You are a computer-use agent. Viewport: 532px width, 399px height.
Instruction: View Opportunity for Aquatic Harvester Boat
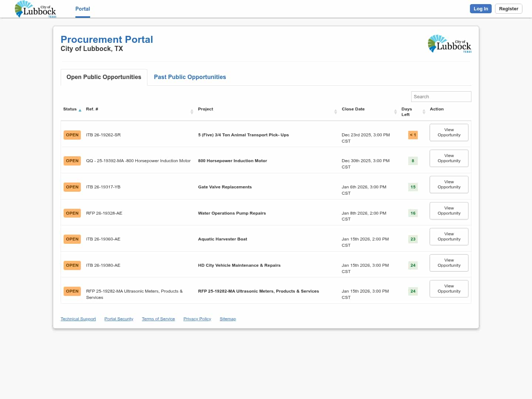449,237
